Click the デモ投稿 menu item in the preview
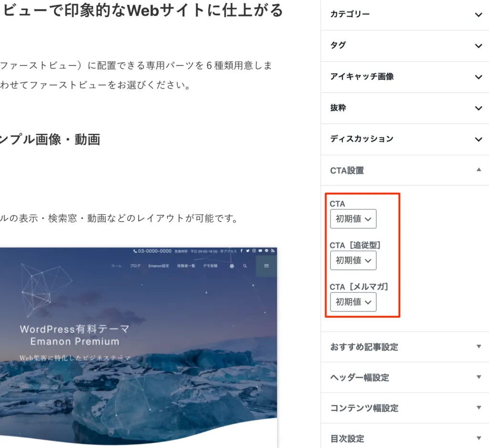The height and width of the screenshot is (448, 489). click(211, 266)
